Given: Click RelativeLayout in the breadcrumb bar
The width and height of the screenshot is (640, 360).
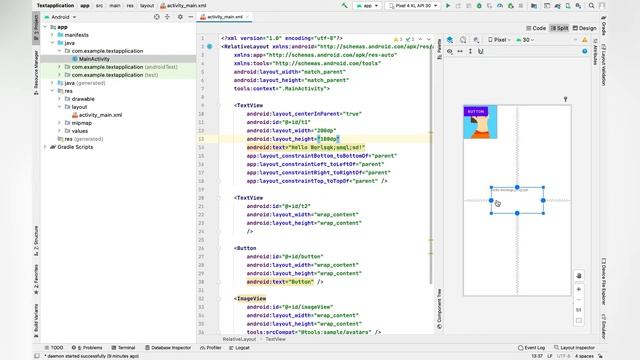Looking at the screenshot, I should [x=239, y=339].
